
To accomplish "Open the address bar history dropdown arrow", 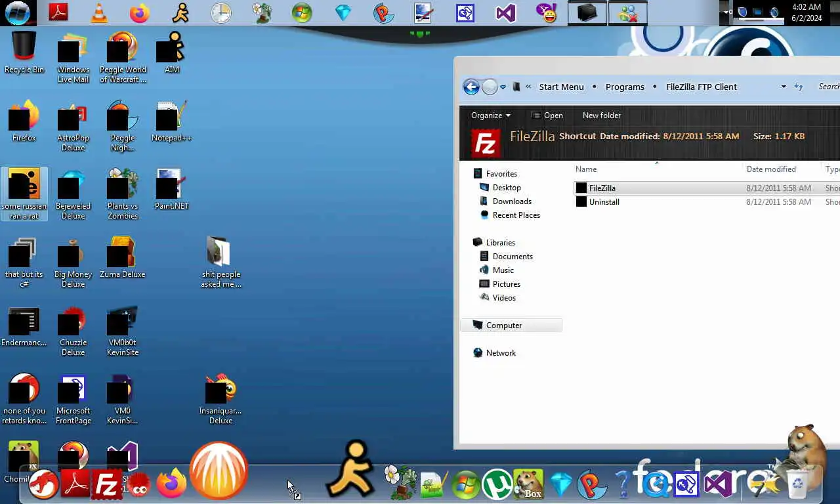I will 784,87.
